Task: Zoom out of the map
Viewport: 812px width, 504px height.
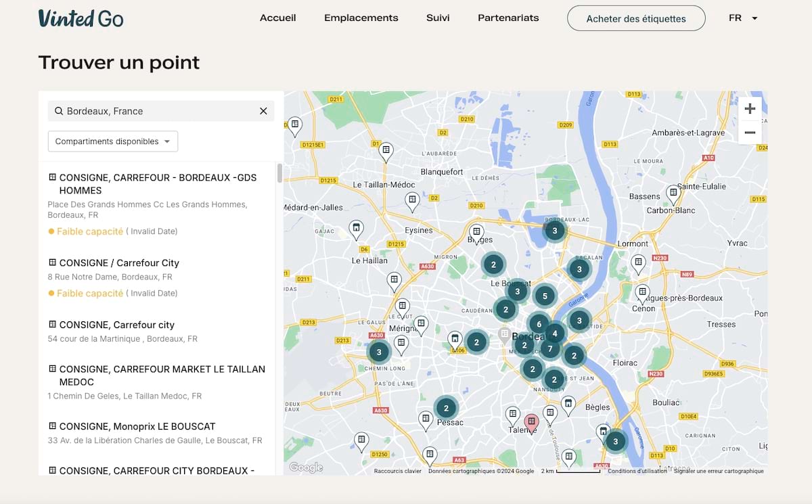Action: 750,133
